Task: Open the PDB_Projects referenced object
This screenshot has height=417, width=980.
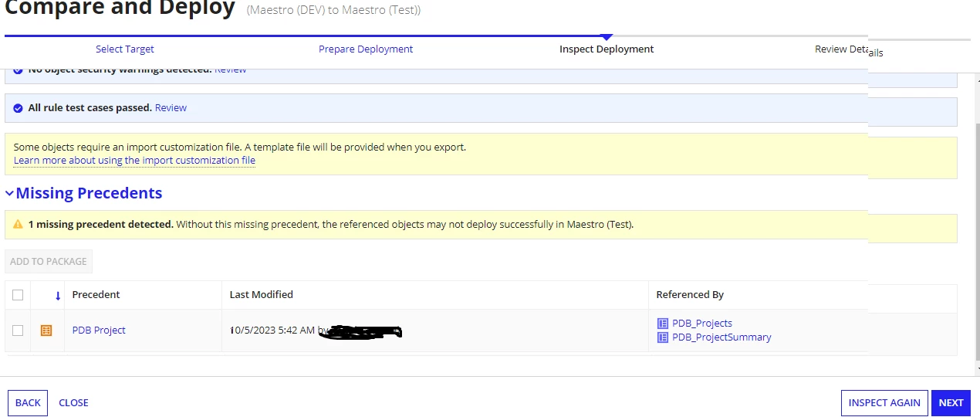Action: [x=702, y=324]
